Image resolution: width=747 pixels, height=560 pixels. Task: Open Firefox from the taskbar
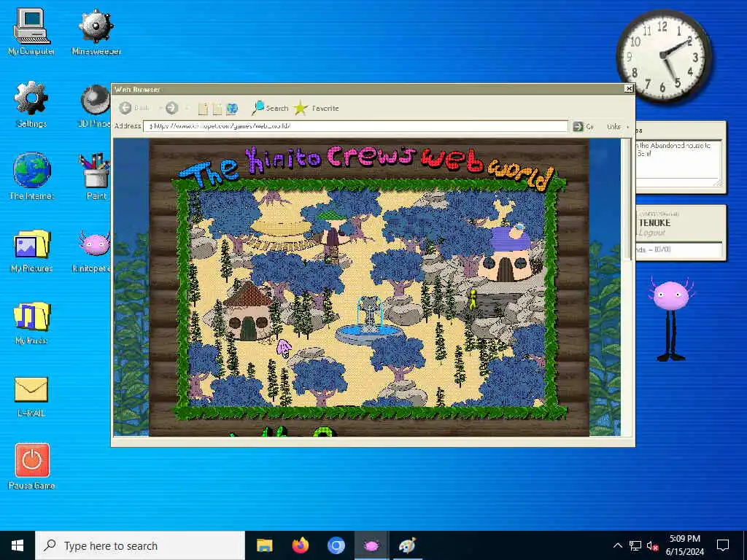click(x=300, y=545)
